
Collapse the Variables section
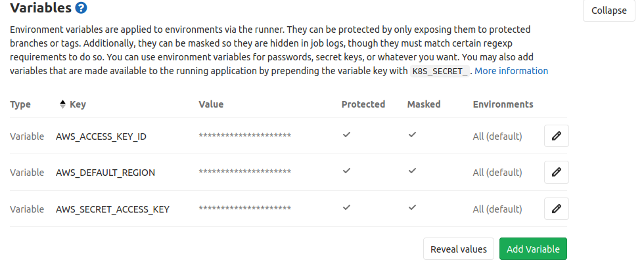point(609,10)
